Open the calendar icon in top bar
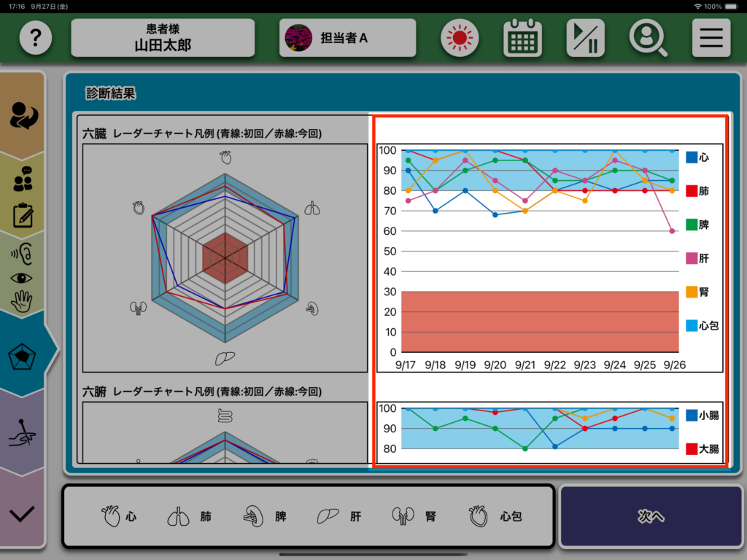747x560 pixels. tap(522, 38)
